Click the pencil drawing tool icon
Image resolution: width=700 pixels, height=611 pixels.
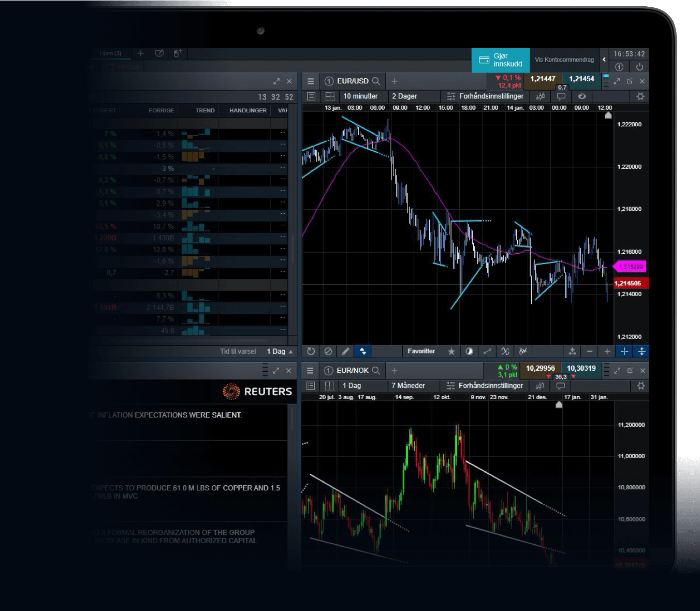point(345,351)
